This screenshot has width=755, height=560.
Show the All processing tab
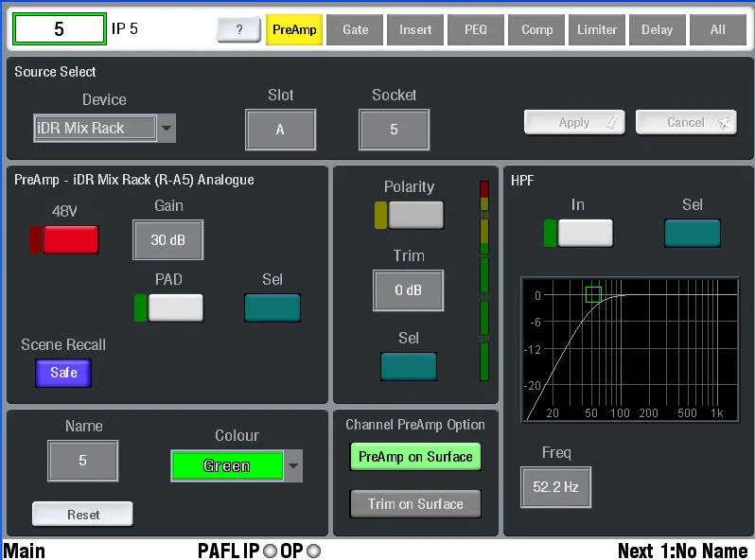point(718,30)
